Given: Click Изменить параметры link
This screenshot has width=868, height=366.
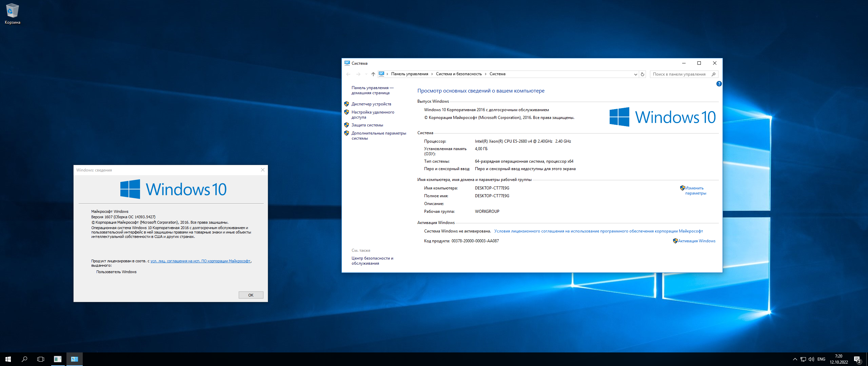Looking at the screenshot, I should click(695, 190).
